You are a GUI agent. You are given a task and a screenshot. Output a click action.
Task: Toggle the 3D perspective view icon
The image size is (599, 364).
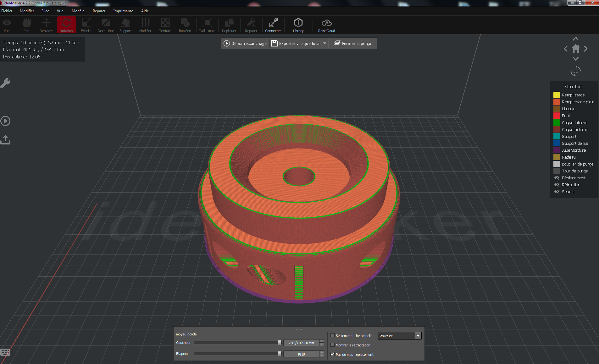(x=576, y=71)
